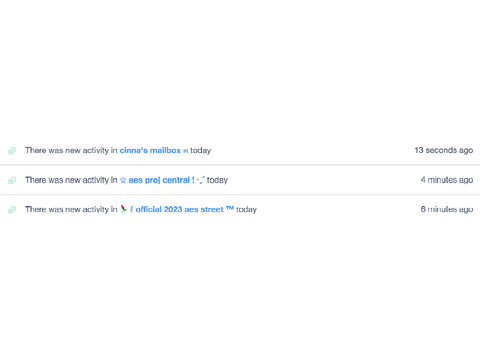480x360 pixels.
Task: Open the aes proj central ! link
Action: tap(162, 180)
